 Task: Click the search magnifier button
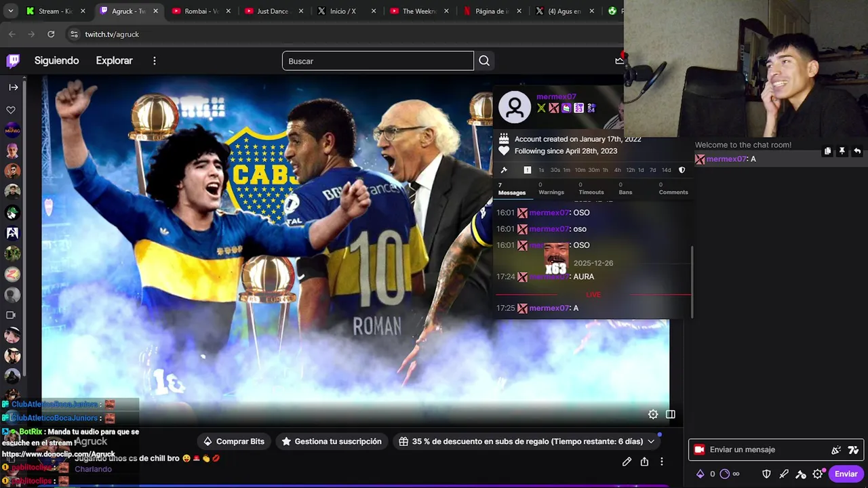point(484,61)
